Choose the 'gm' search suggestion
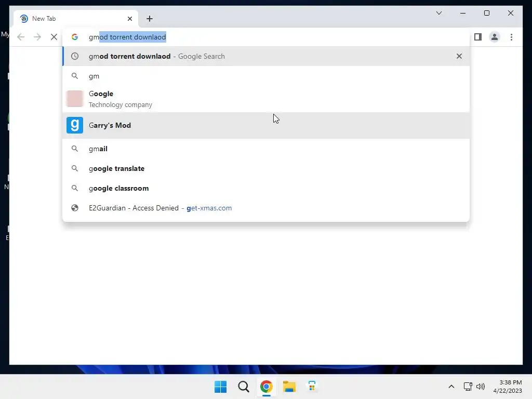Viewport: 532px width, 399px height. click(x=266, y=76)
